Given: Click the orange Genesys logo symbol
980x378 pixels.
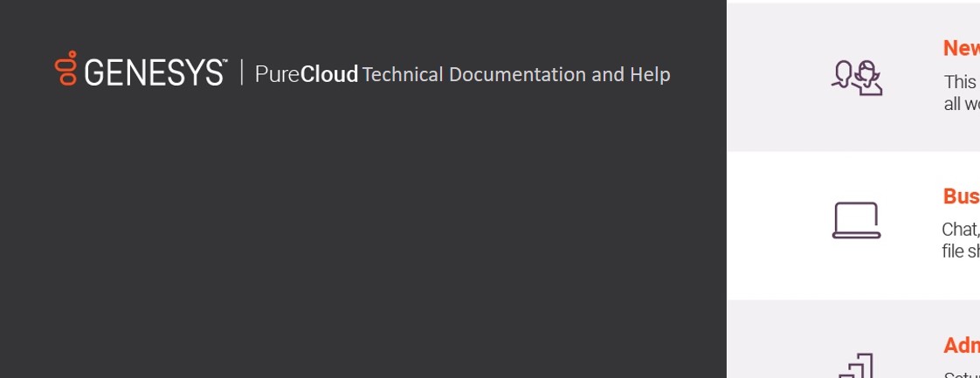Looking at the screenshot, I should pyautogui.click(x=66, y=68).
